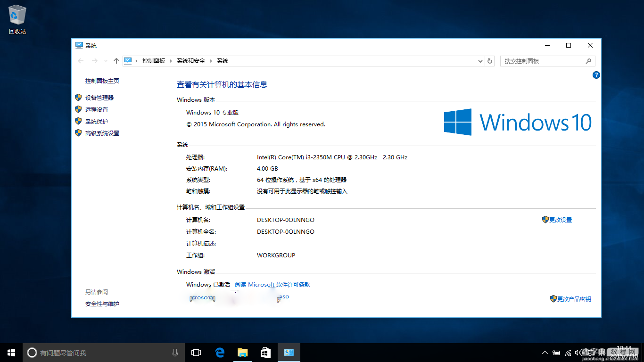Click 更改设置 link

point(561,220)
